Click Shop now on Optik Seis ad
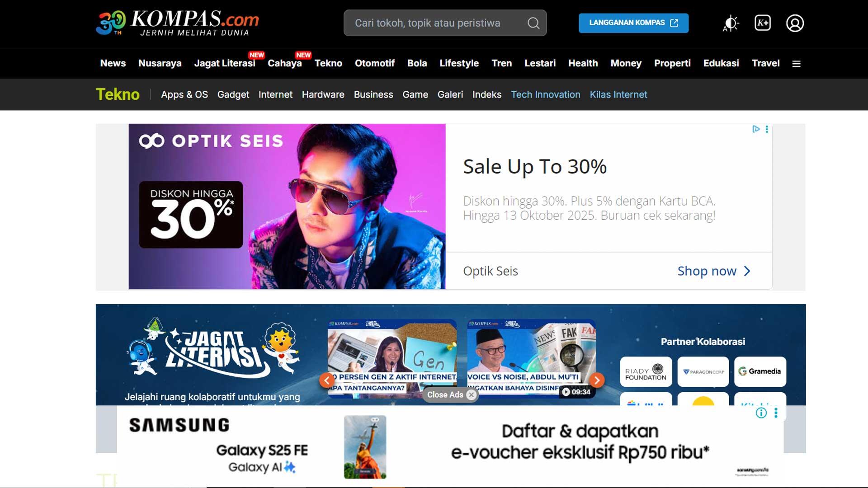 click(x=714, y=271)
